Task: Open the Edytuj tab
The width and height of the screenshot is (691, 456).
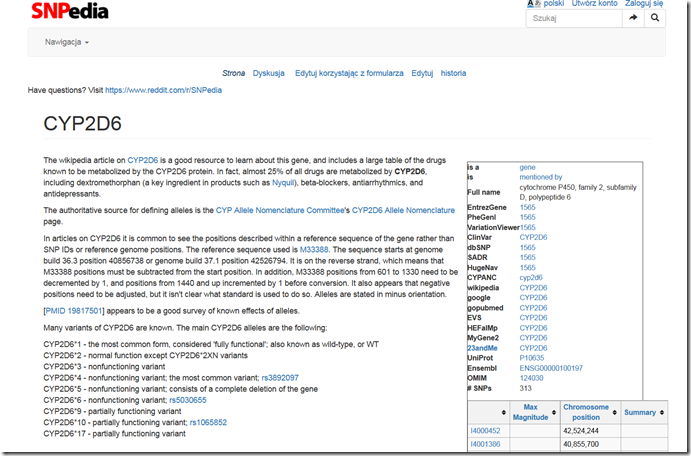Action: pos(422,73)
